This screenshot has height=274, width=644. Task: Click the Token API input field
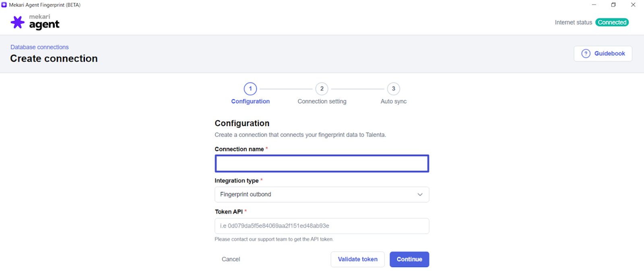[x=322, y=226]
